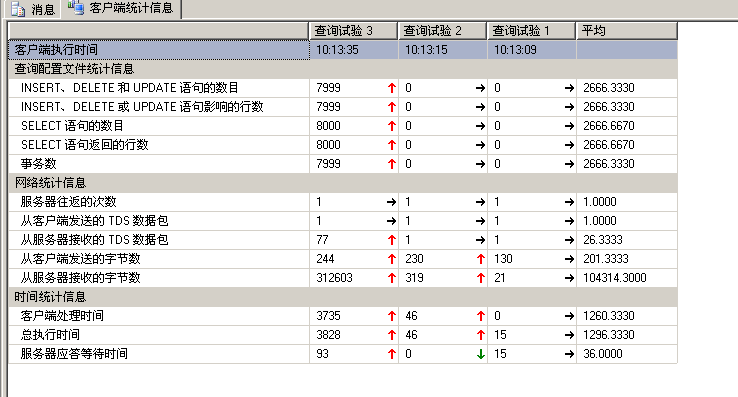Image resolution: width=738 pixels, height=397 pixels.
Task: Click the value 244 in trial 3
Action: (x=325, y=259)
